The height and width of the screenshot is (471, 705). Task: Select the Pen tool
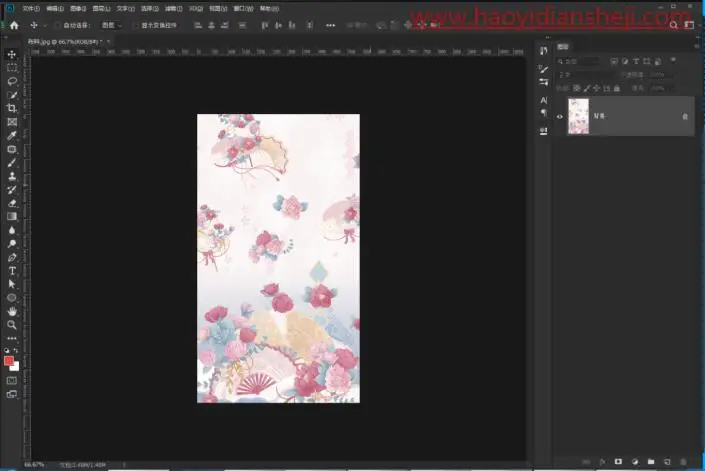(12, 258)
